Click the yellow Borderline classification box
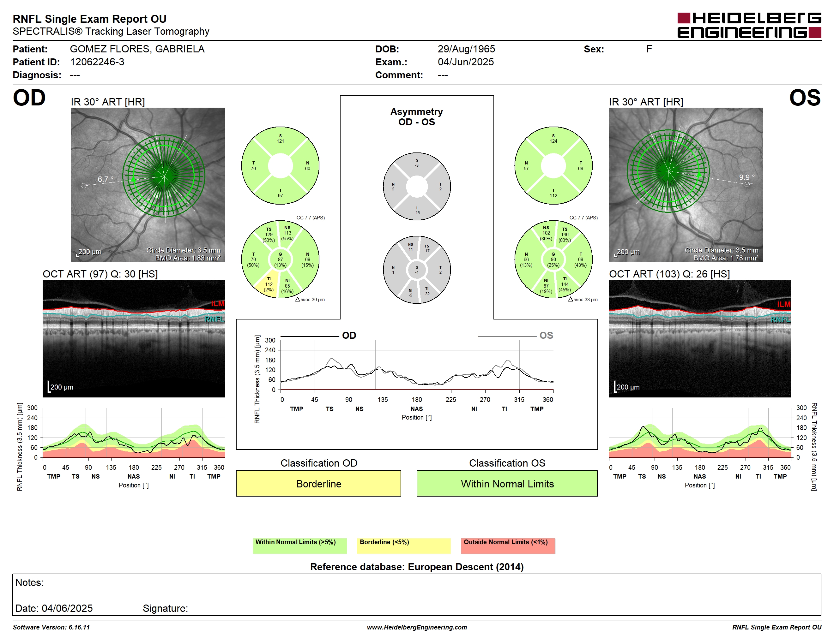Image resolution: width=834 pixels, height=644 pixels. [318, 483]
